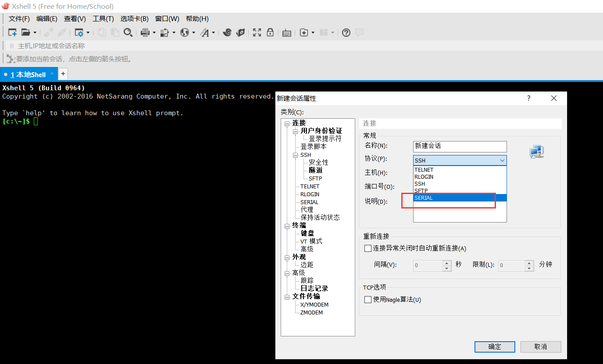Open the 协议 protocol combo box
The width and height of the screenshot is (603, 364).
(460, 160)
